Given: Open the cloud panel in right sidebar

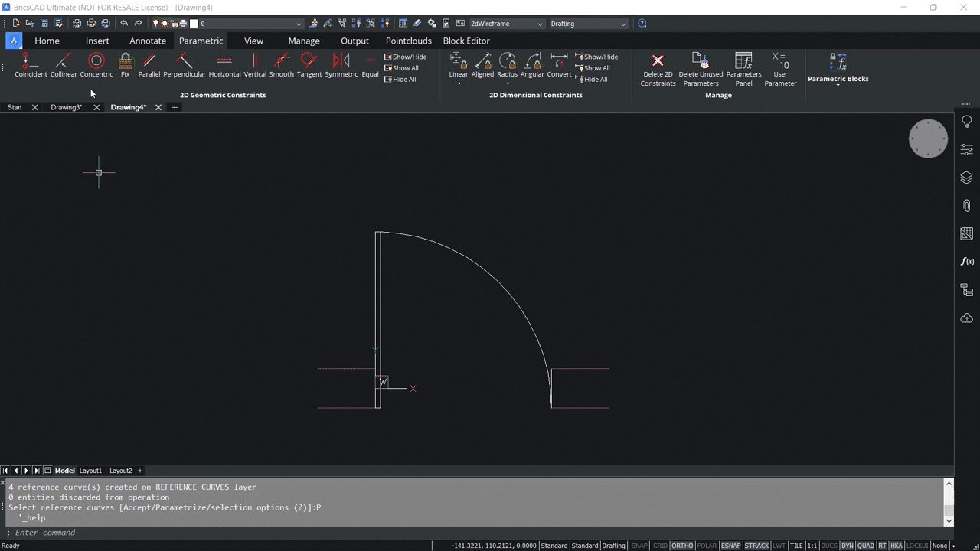Looking at the screenshot, I should coord(966,318).
